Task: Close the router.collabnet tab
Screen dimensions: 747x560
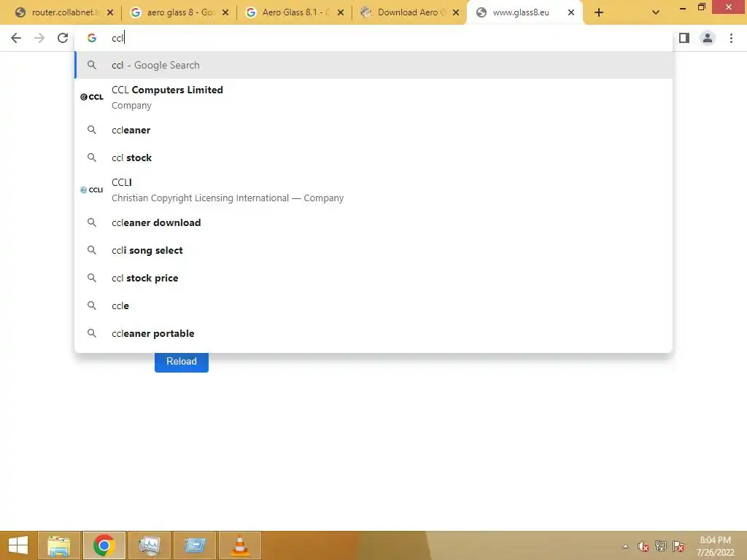Action: click(110, 12)
